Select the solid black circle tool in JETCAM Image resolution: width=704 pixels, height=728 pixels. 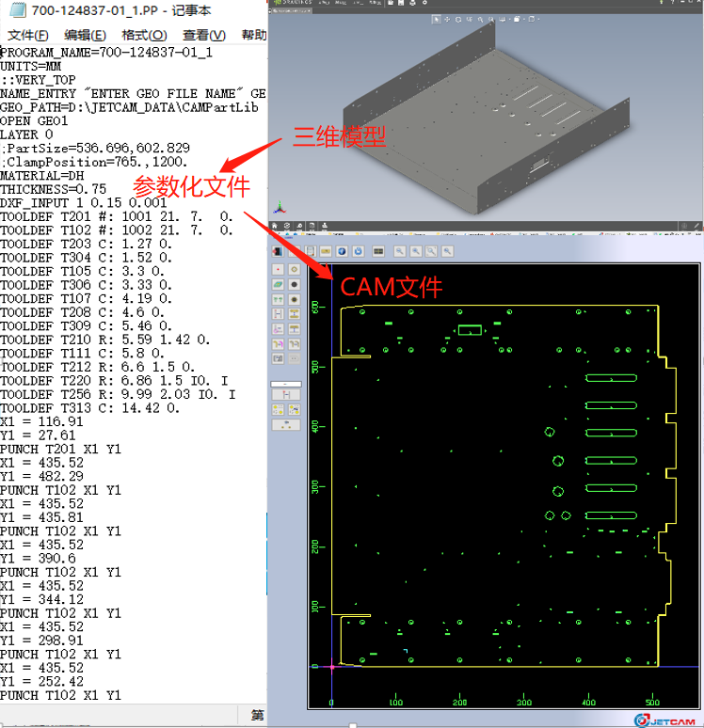tap(295, 285)
